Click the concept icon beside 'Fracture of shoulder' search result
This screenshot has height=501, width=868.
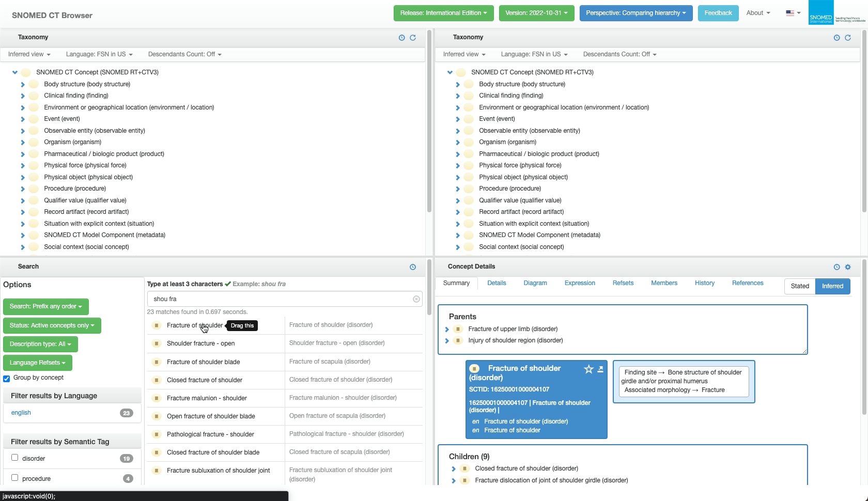point(157,325)
